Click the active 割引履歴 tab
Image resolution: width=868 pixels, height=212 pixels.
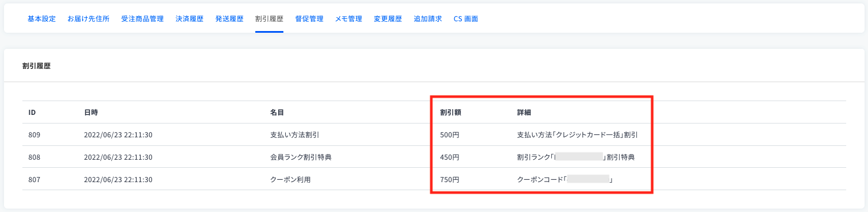click(x=269, y=19)
